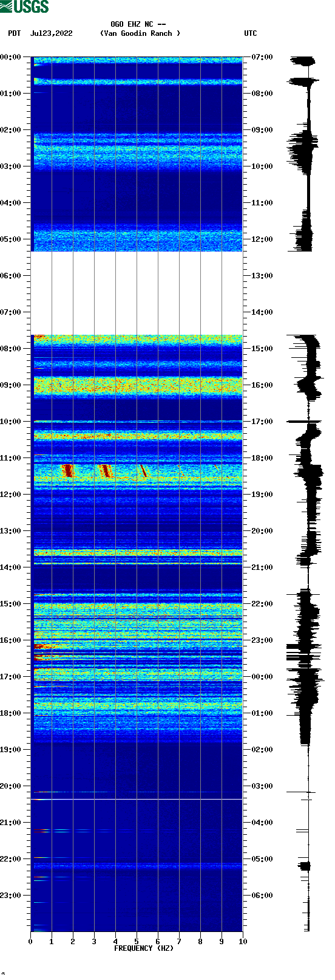Click the 5 Hz frequency tick label
The width and height of the screenshot is (335, 980).
[x=137, y=942]
